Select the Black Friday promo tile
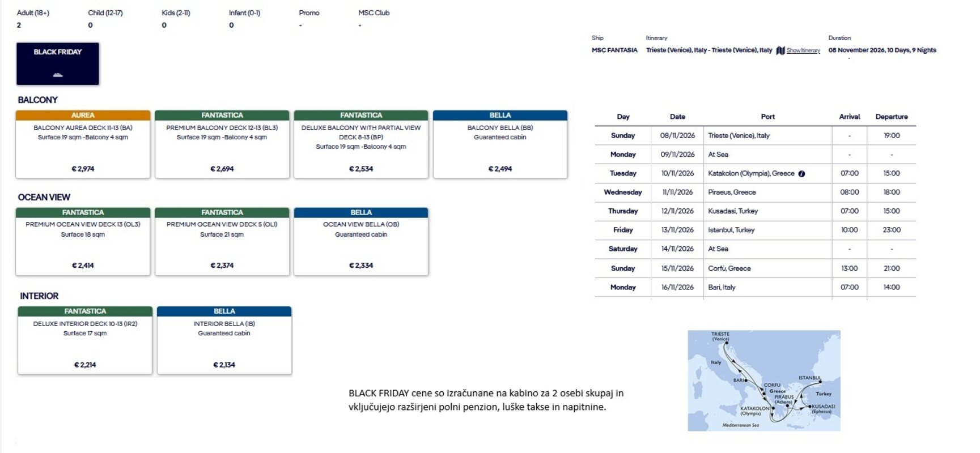Screen dimensions: 980x453 coord(58,64)
